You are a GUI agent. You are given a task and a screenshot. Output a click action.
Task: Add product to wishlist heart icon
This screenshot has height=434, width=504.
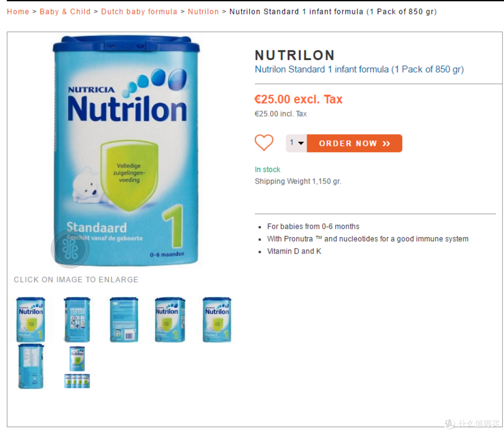264,143
